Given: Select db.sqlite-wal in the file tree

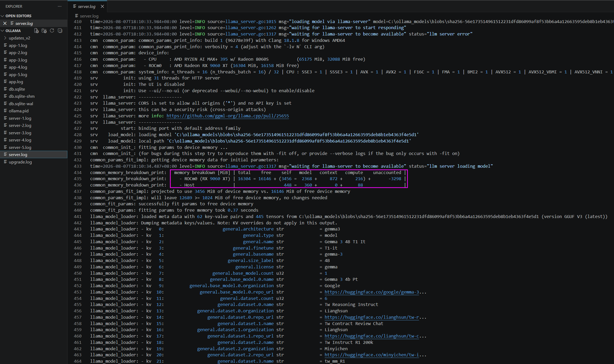Looking at the screenshot, I should click(21, 104).
